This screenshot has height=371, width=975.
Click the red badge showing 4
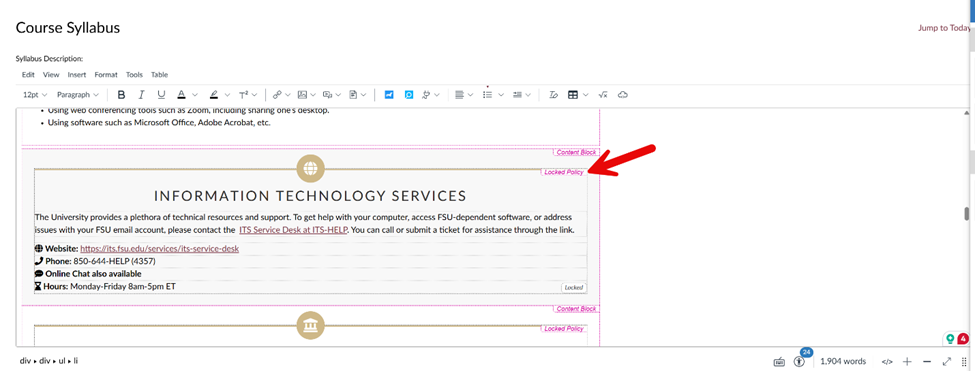pyautogui.click(x=963, y=339)
